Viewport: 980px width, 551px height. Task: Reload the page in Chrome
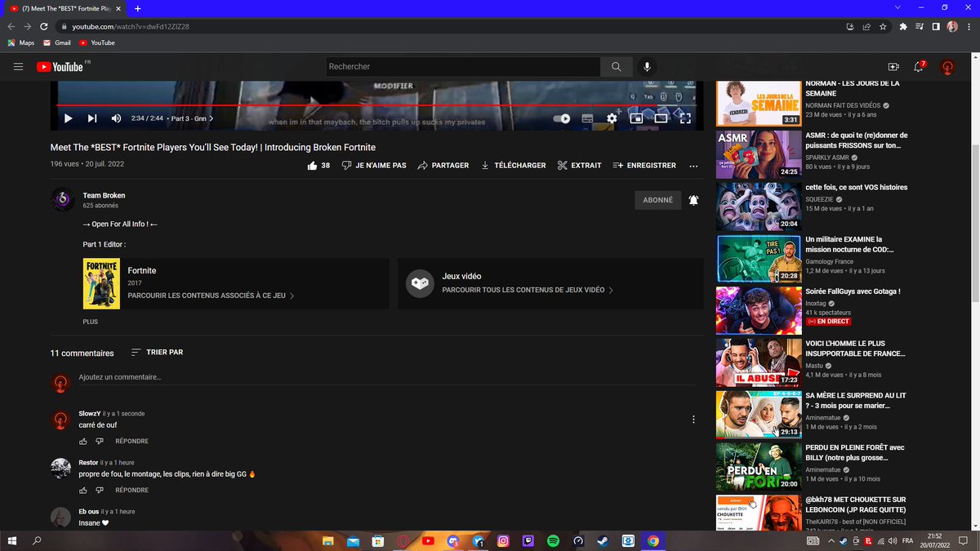(x=44, y=26)
